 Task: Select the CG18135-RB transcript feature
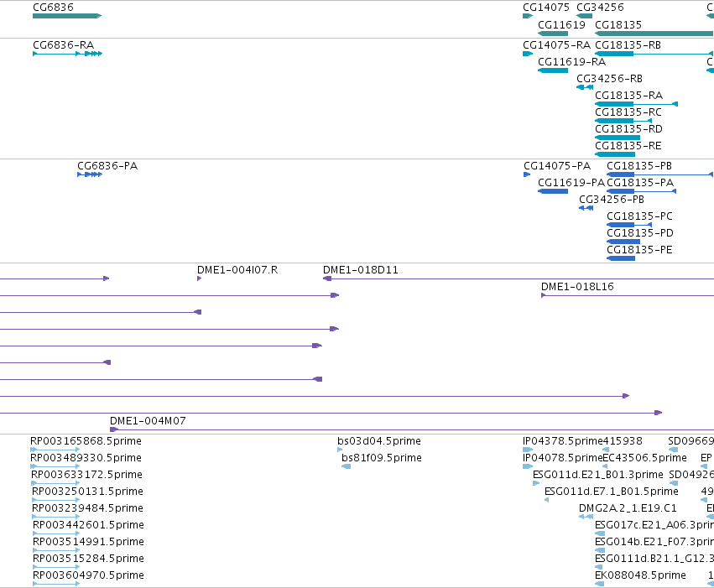pyautogui.click(x=654, y=54)
